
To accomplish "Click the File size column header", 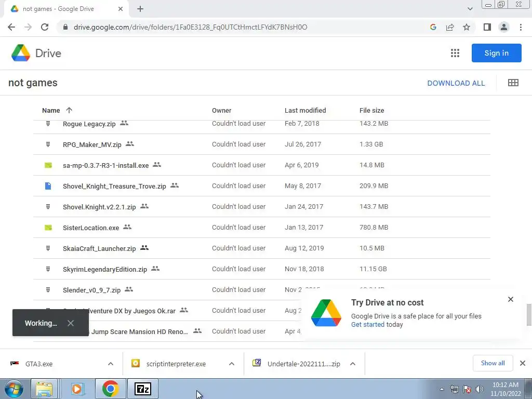I will coord(372,110).
